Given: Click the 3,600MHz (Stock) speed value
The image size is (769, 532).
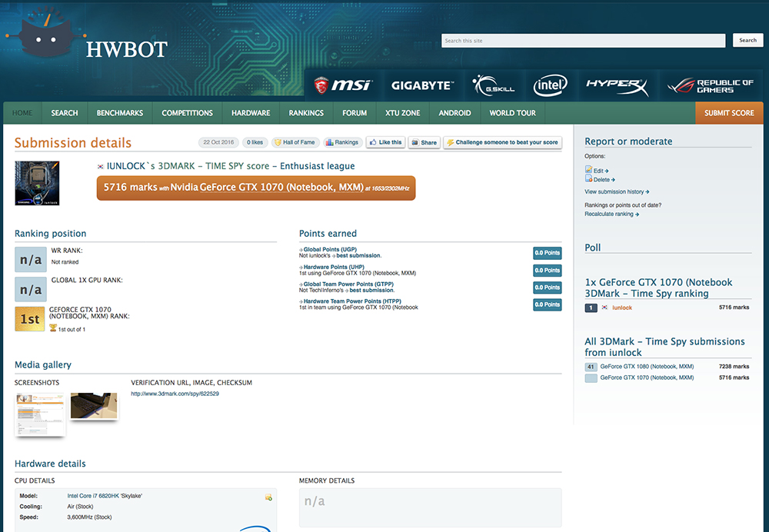Looking at the screenshot, I should coord(89,517).
